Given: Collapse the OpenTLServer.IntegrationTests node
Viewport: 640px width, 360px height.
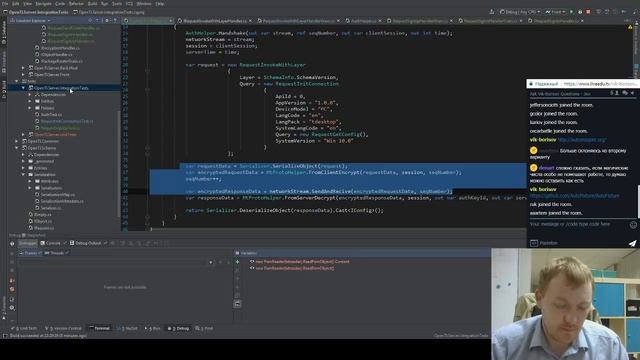Looking at the screenshot, I should tap(23, 88).
